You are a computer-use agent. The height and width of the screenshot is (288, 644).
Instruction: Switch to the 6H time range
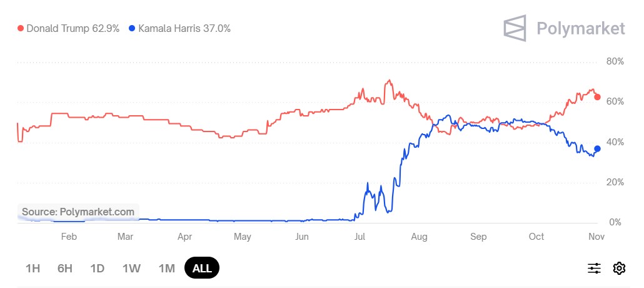coord(65,269)
